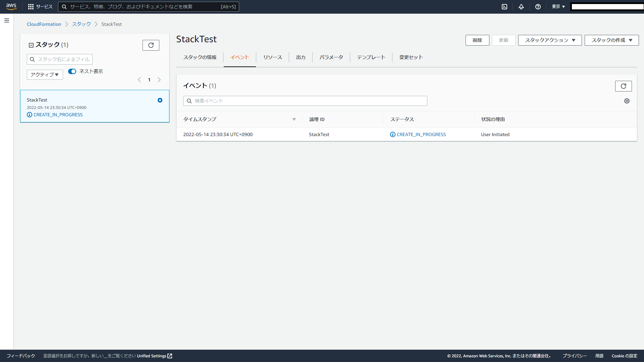Open the hamburger side navigation menu

click(x=7, y=20)
